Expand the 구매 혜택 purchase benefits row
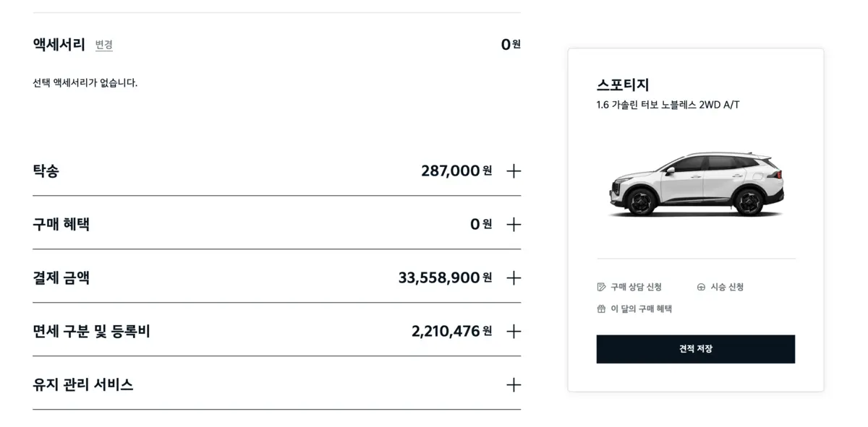This screenshot has height=427, width=868. coord(513,224)
